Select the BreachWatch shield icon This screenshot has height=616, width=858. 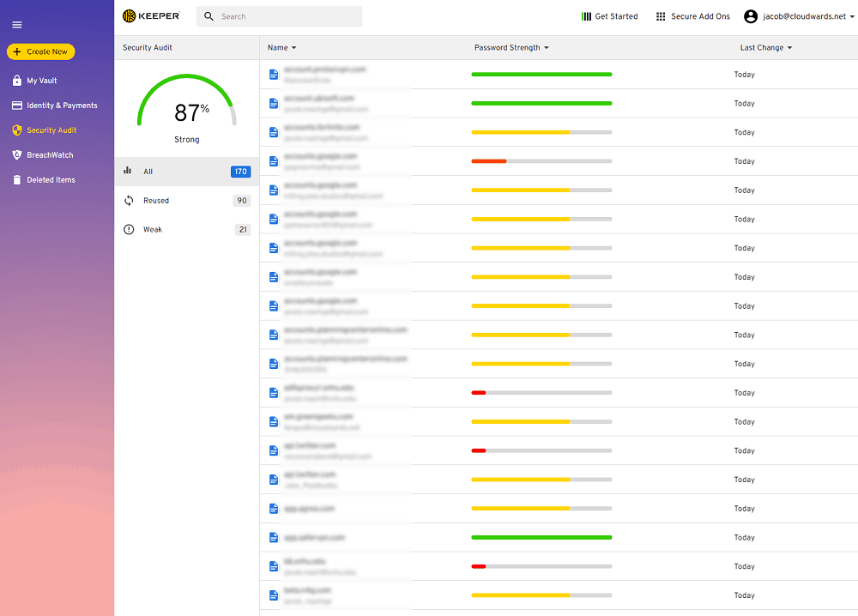[17, 154]
